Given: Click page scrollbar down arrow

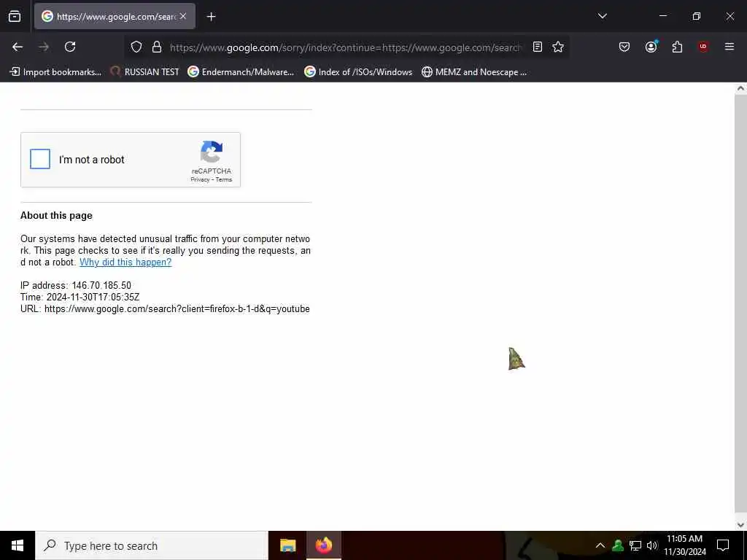Looking at the screenshot, I should [x=741, y=525].
